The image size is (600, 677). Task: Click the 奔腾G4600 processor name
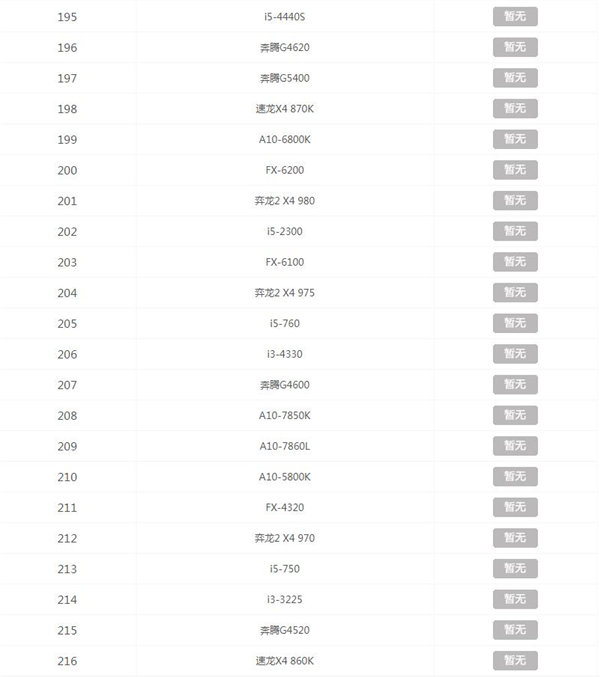pos(284,385)
